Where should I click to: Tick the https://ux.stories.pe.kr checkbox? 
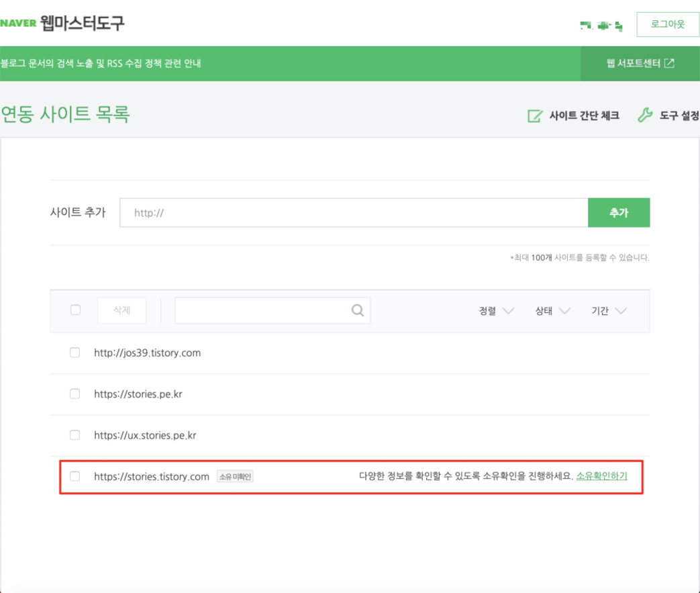click(75, 435)
